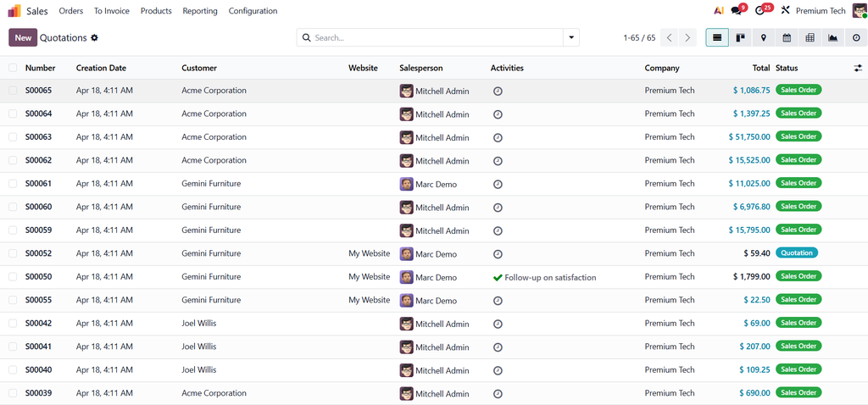Click into the Search field
The height and width of the screenshot is (405, 868).
click(432, 38)
